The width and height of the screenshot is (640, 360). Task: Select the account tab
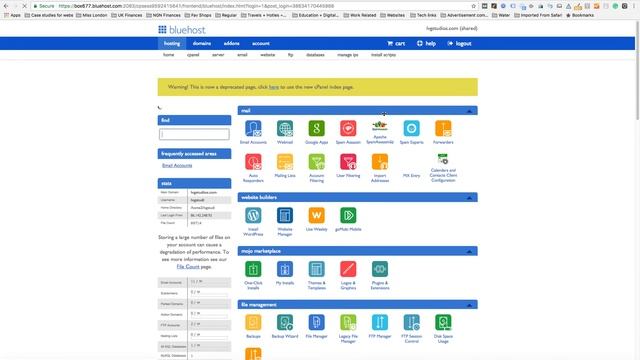[x=261, y=43]
